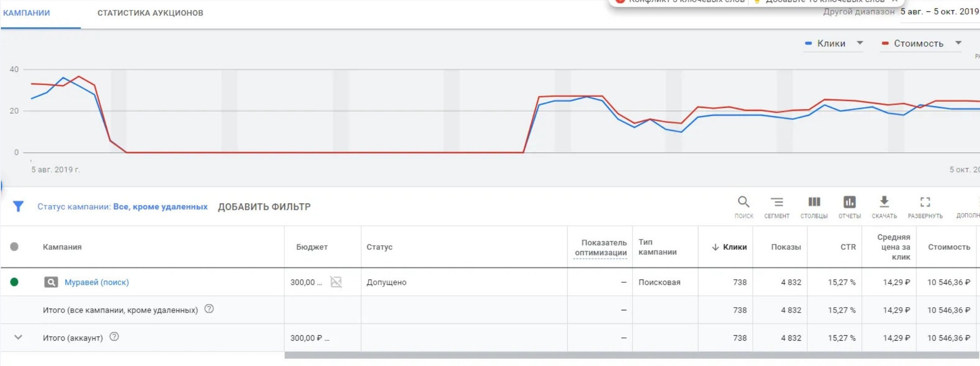Expand the Итого (аккаунт) row chevron
The height and width of the screenshot is (366, 980).
pos(18,337)
